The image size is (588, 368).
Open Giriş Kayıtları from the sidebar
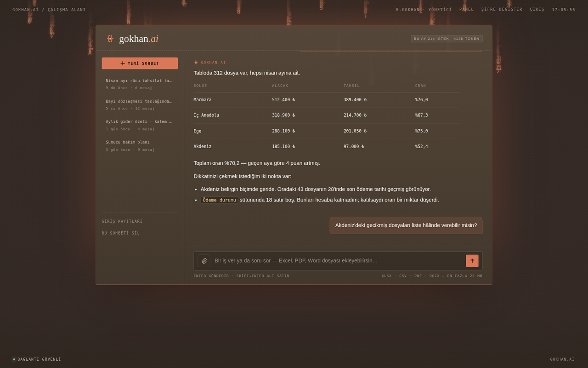click(x=122, y=221)
